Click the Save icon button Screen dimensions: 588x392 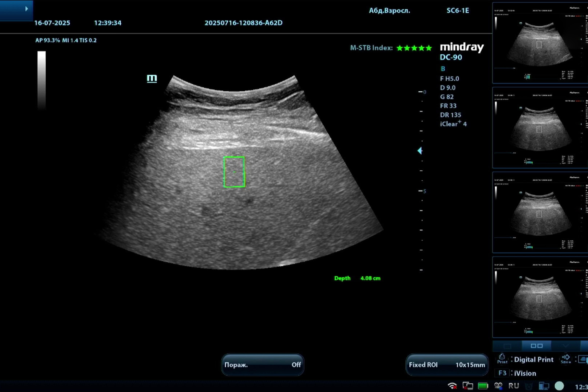click(566, 359)
